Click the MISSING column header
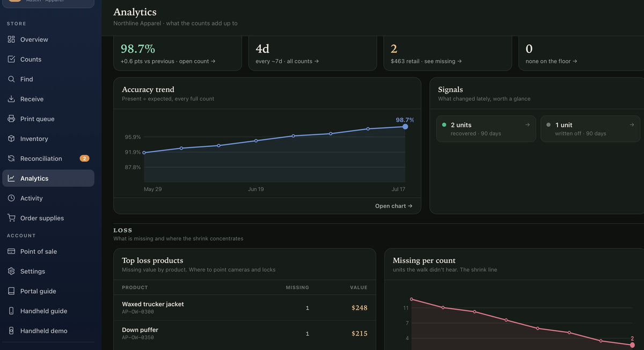This screenshot has width=644, height=350. (297, 287)
